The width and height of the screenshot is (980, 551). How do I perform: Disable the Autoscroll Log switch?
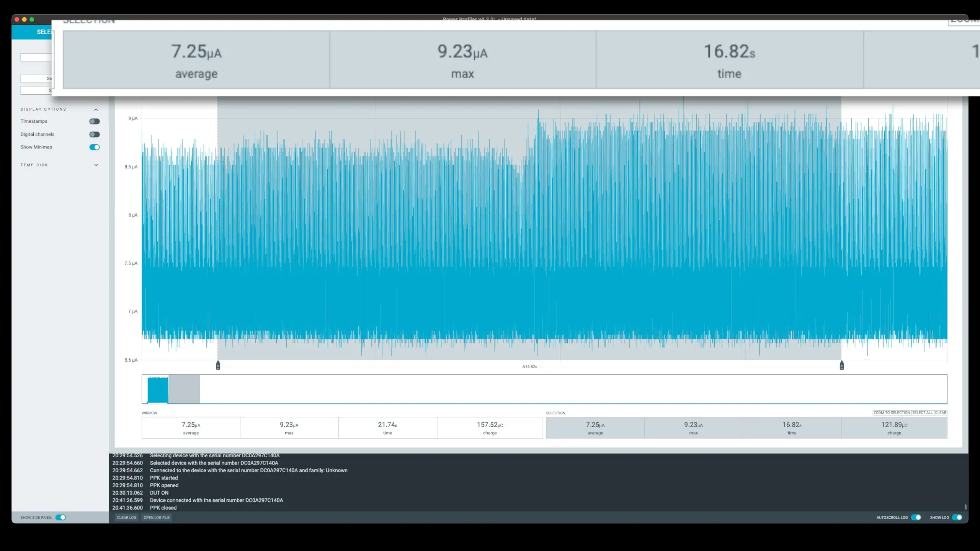(916, 517)
